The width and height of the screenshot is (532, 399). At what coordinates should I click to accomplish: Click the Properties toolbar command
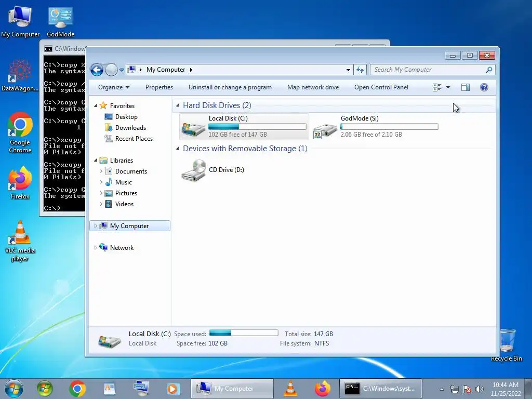click(159, 87)
